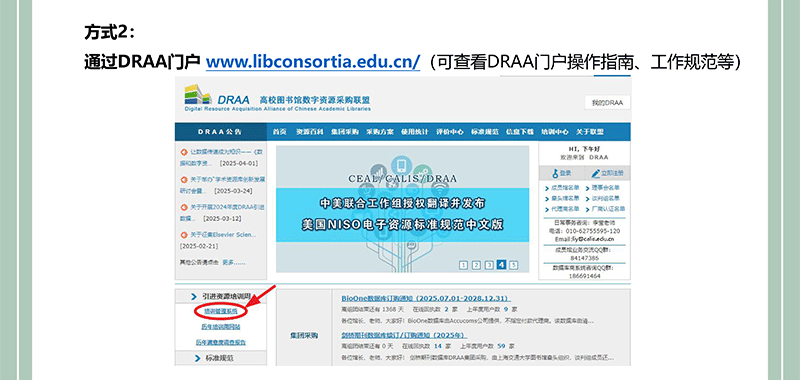
Task: Click the DRAA logo icon
Action: [198, 94]
